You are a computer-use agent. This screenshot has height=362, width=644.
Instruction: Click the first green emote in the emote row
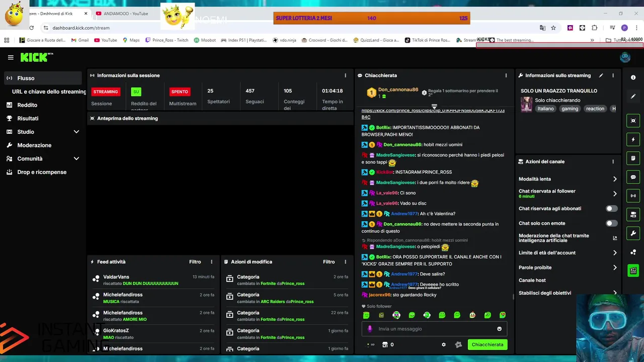(366, 315)
